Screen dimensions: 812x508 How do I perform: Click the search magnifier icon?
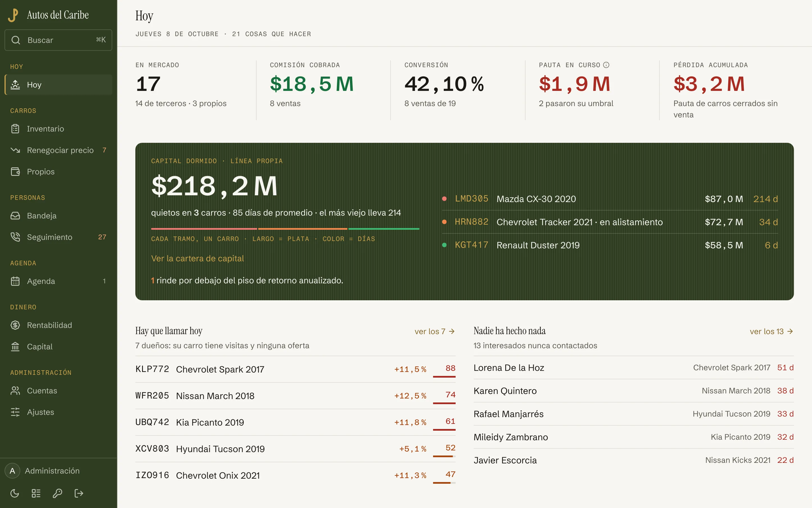click(16, 40)
